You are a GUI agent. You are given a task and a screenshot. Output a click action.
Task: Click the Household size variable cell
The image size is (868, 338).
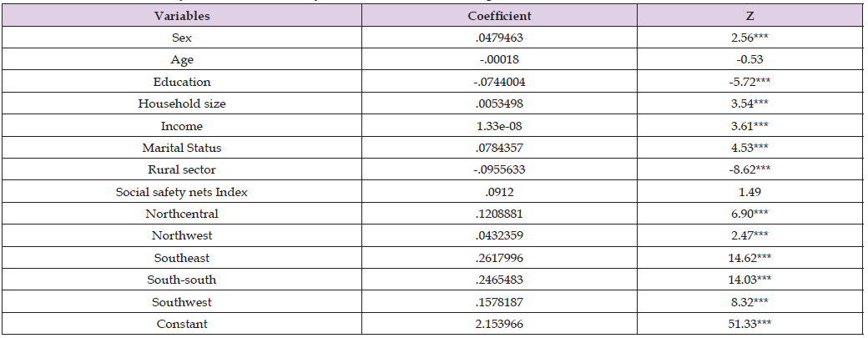182,104
